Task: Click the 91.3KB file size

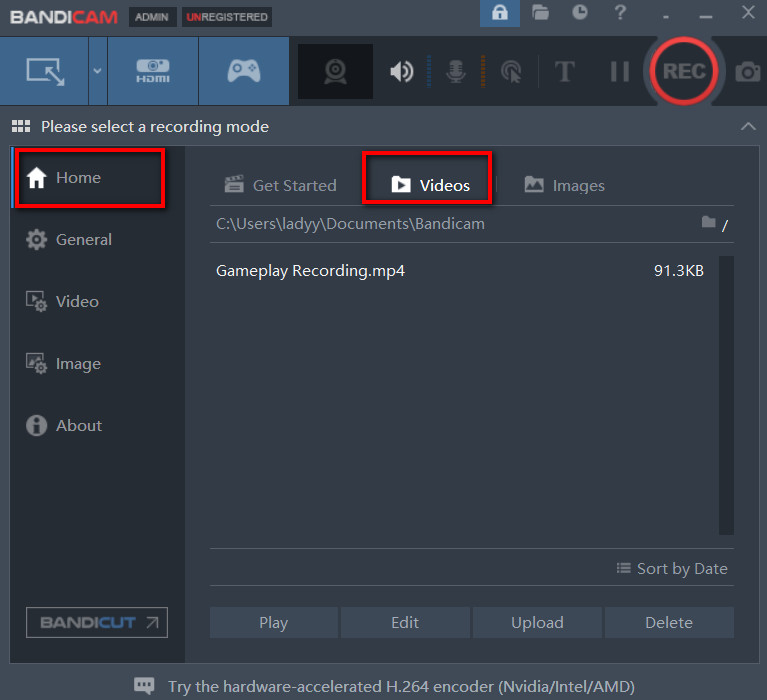Action: 678,271
